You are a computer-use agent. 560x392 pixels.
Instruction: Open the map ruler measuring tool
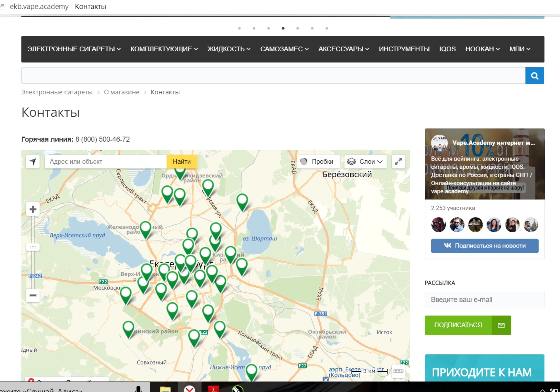[398, 371]
